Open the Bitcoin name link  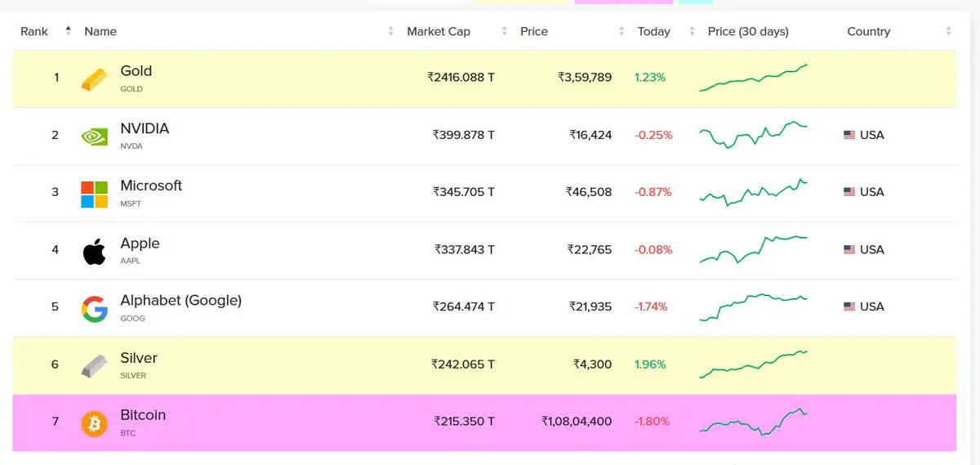143,414
